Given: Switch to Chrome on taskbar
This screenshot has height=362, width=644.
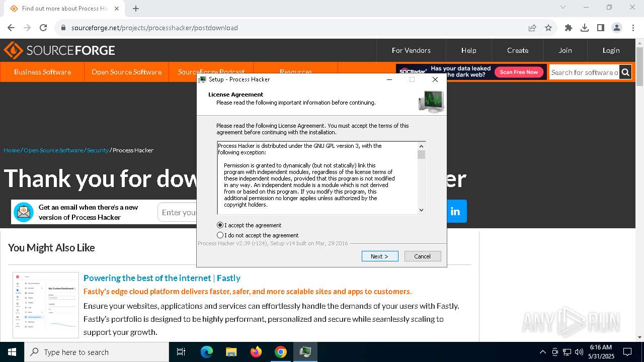Looking at the screenshot, I should click(x=281, y=352).
